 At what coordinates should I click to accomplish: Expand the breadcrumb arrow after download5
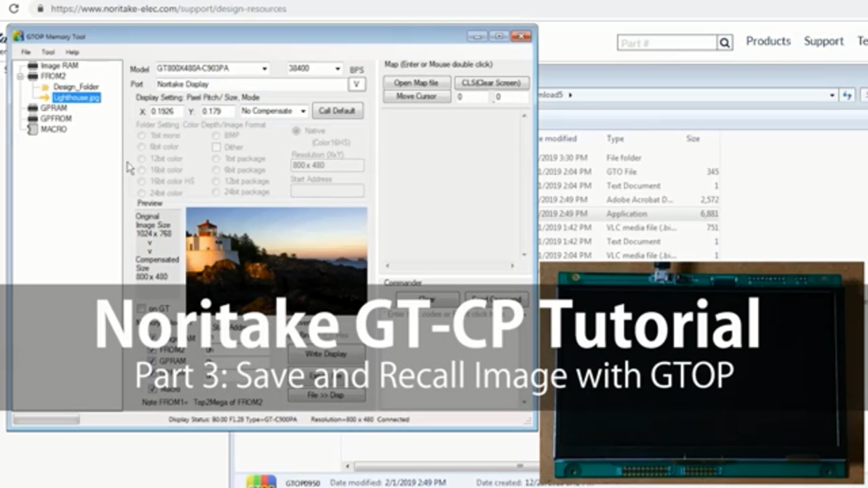tap(570, 96)
